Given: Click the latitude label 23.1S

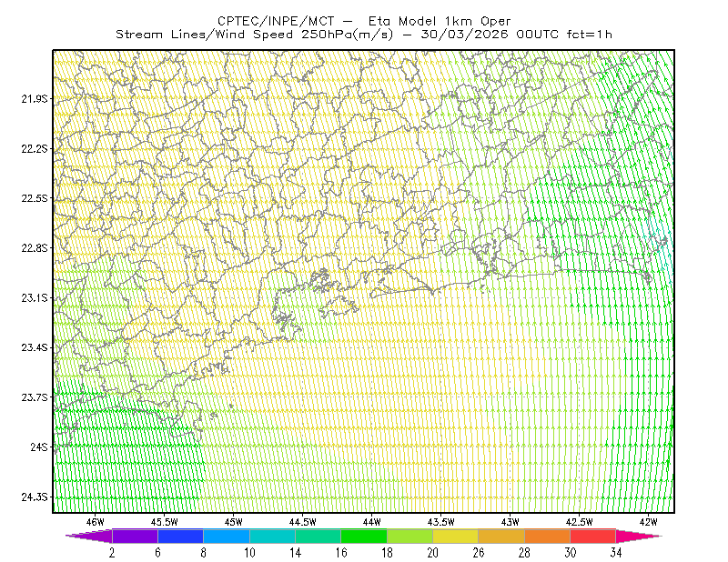Looking at the screenshot, I should point(35,297).
